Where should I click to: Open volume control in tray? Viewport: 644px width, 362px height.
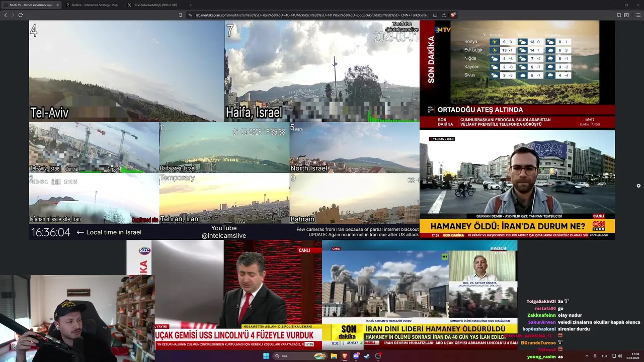click(x=619, y=356)
